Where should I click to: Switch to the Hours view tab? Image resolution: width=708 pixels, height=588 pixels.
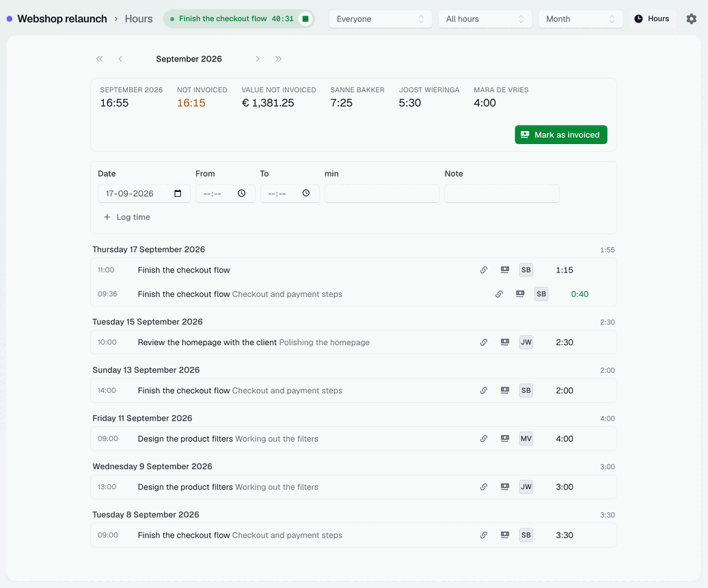point(651,19)
